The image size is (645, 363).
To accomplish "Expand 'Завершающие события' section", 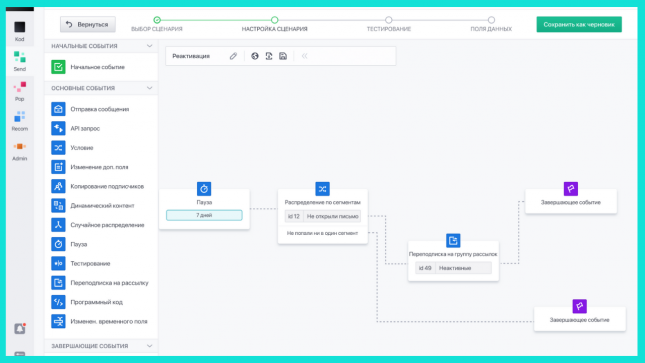I will (x=149, y=346).
